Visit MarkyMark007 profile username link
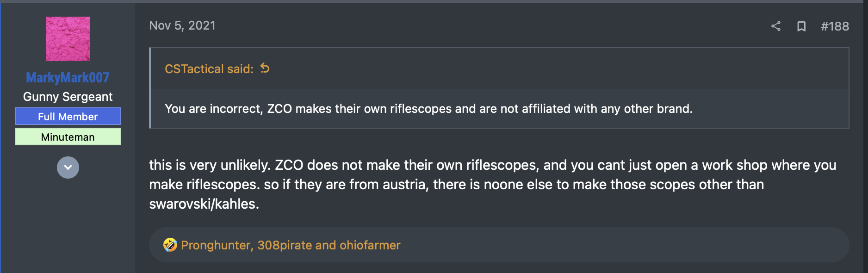 [x=68, y=78]
